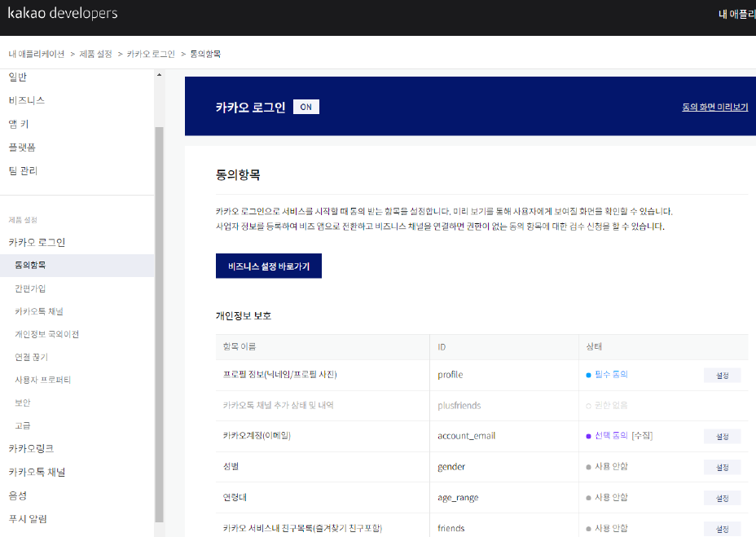
Task: Click 사용 안함 status in age_range row
Action: coord(607,497)
